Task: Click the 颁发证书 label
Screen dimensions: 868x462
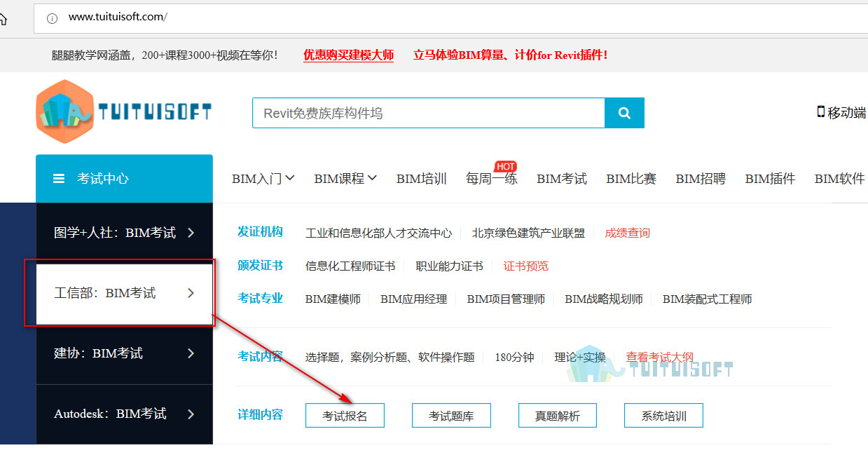Action: tap(260, 265)
